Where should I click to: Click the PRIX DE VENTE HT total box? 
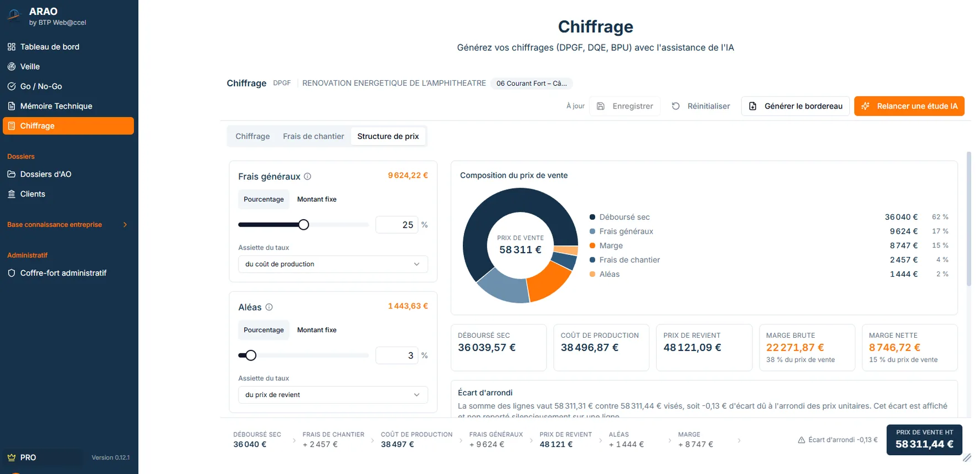(x=924, y=440)
